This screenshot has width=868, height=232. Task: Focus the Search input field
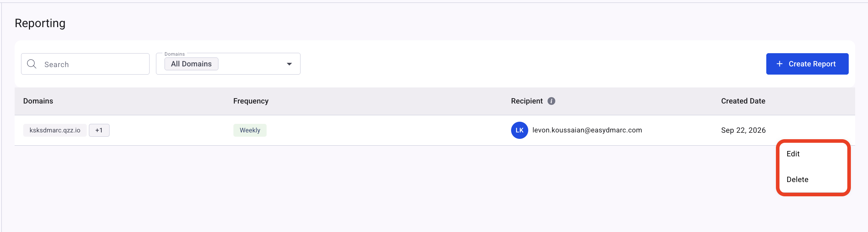point(85,64)
